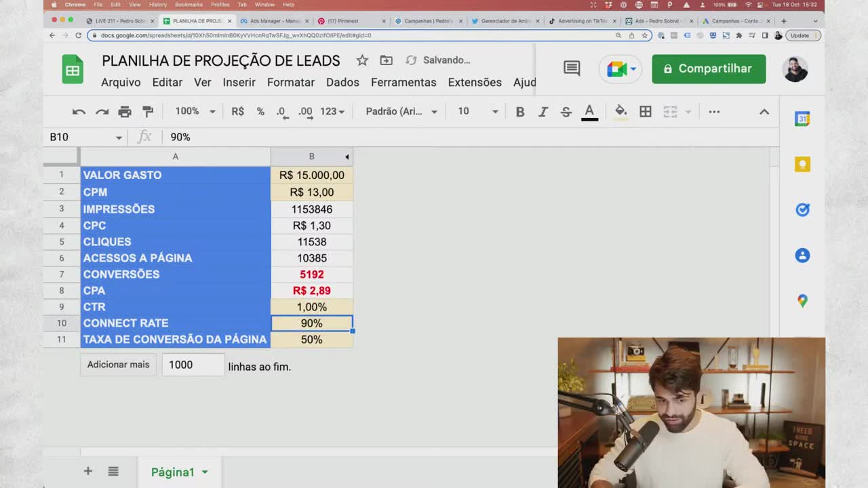Viewport: 868px width, 488px height.
Task: Increase decimal places
Action: point(305,112)
